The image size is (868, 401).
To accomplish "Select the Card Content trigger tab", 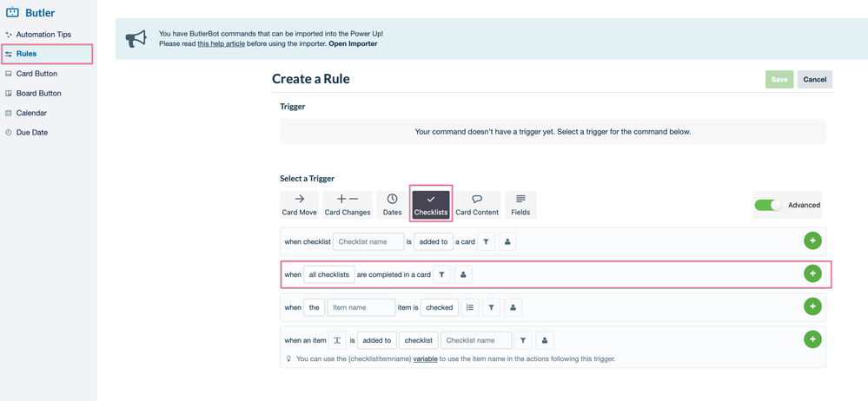I will pos(477,205).
